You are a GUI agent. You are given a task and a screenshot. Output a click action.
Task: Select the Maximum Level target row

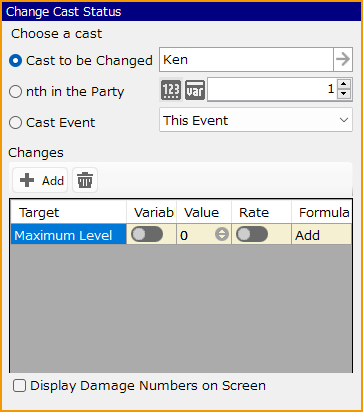pos(68,235)
